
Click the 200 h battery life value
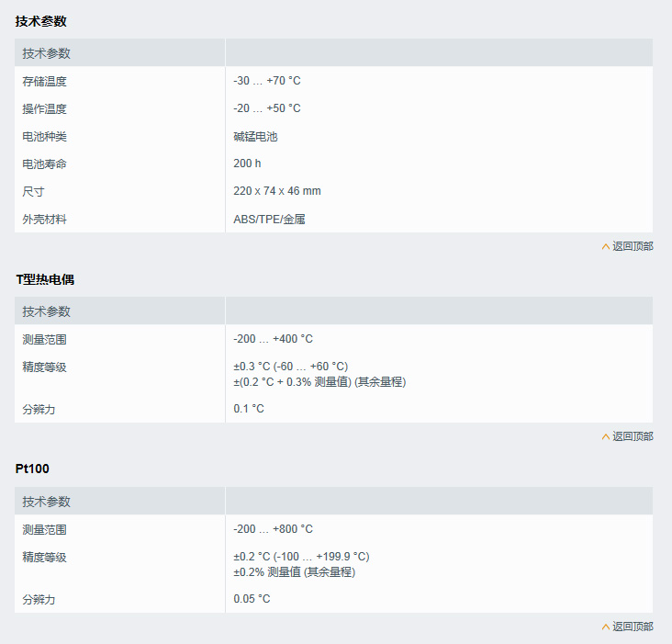(247, 164)
